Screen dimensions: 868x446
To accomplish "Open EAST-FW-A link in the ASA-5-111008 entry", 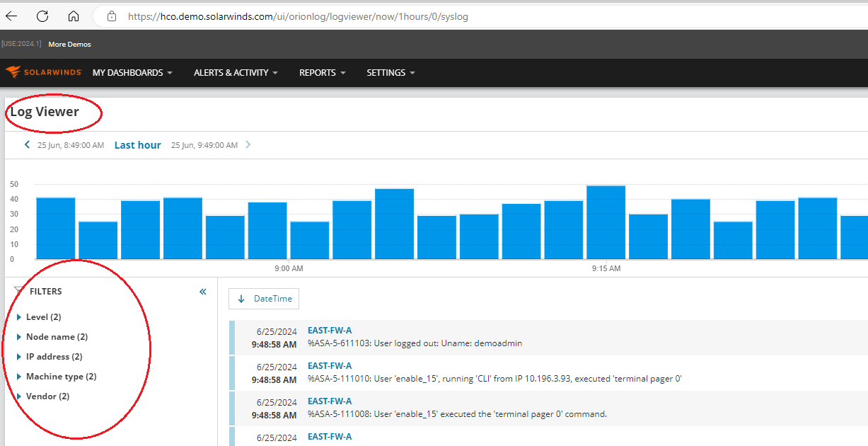I will [x=330, y=401].
